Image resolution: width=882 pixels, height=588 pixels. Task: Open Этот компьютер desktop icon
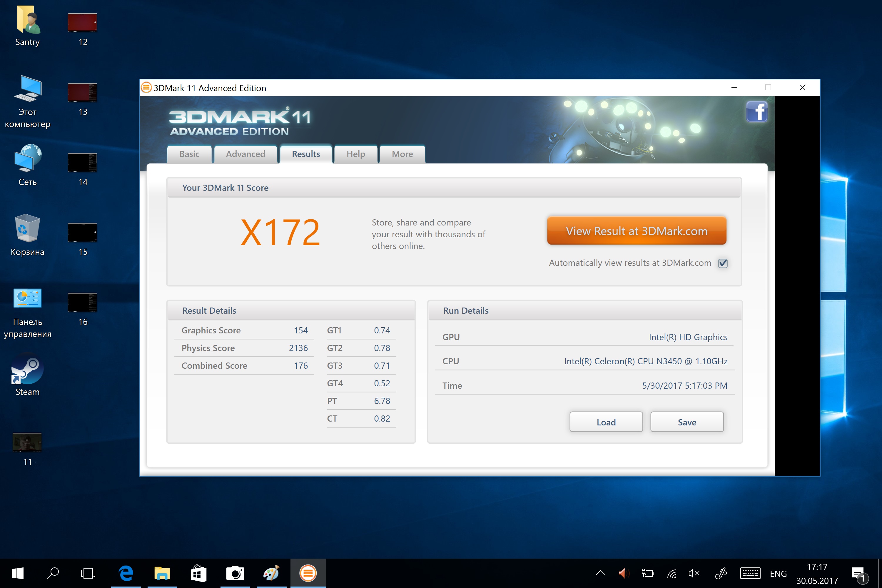27,102
